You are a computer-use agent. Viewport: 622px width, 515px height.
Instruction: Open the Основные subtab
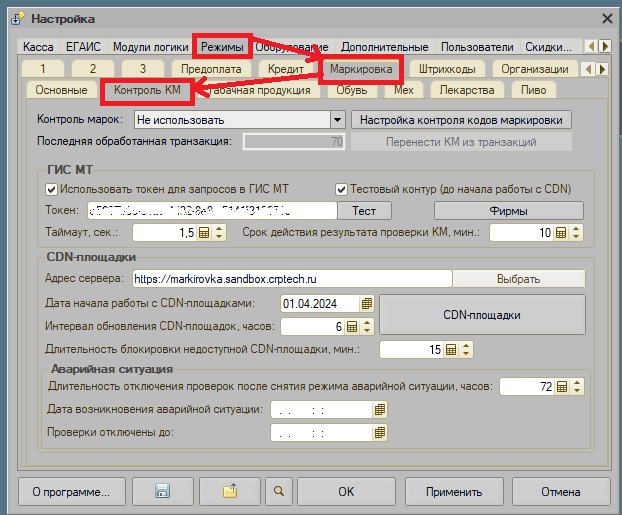[x=61, y=90]
